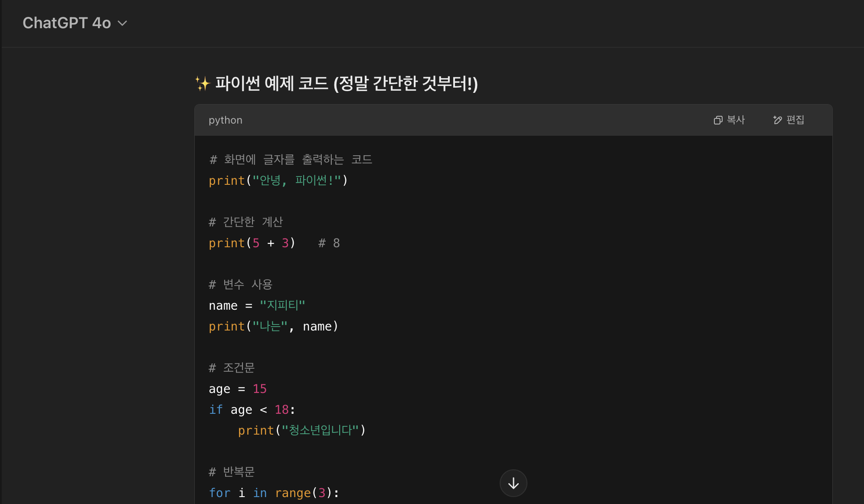Image resolution: width=864 pixels, height=504 pixels.
Task: Click the # 8 inline comment
Action: 329,243
